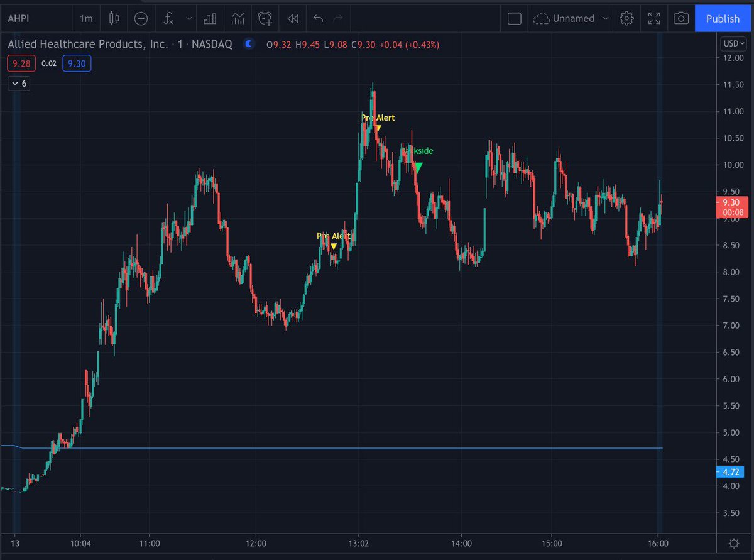Redo the last chart action
The width and height of the screenshot is (754, 560).
coord(338,18)
